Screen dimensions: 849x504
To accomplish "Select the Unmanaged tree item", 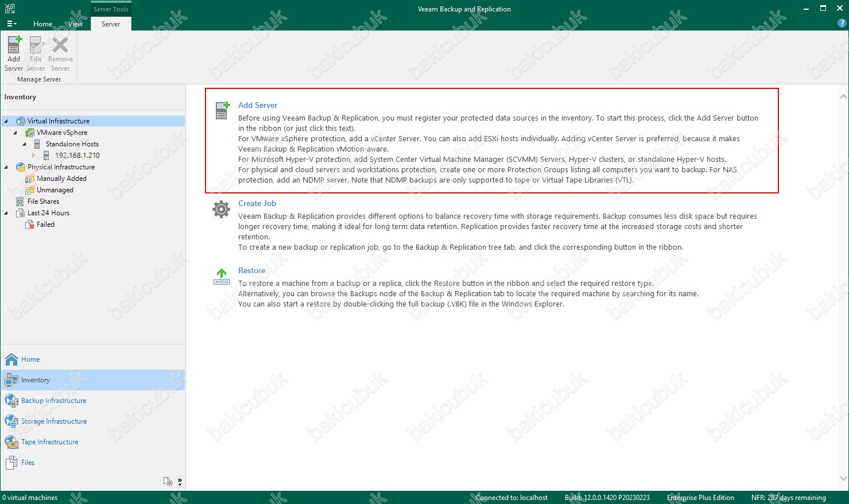I will 55,190.
